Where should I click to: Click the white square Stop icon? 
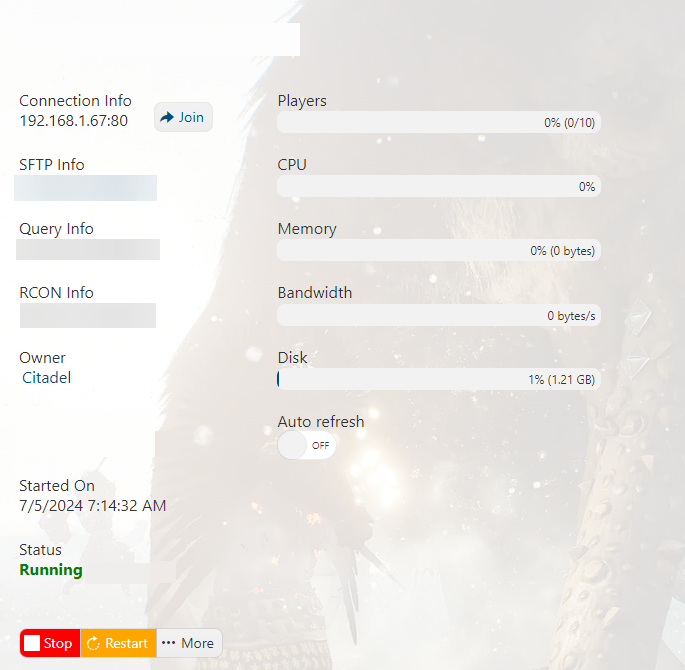tap(32, 643)
